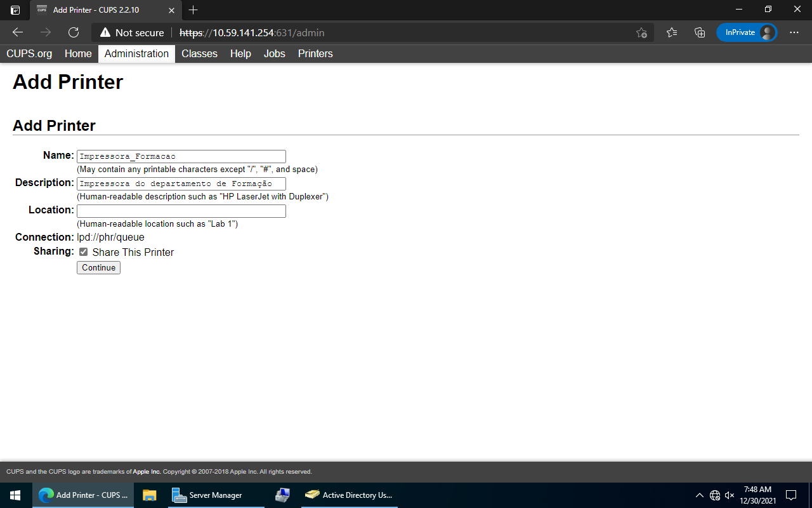Screen dimensions: 812x508
Task: Open browser Settings and more menu
Action: [x=794, y=32]
